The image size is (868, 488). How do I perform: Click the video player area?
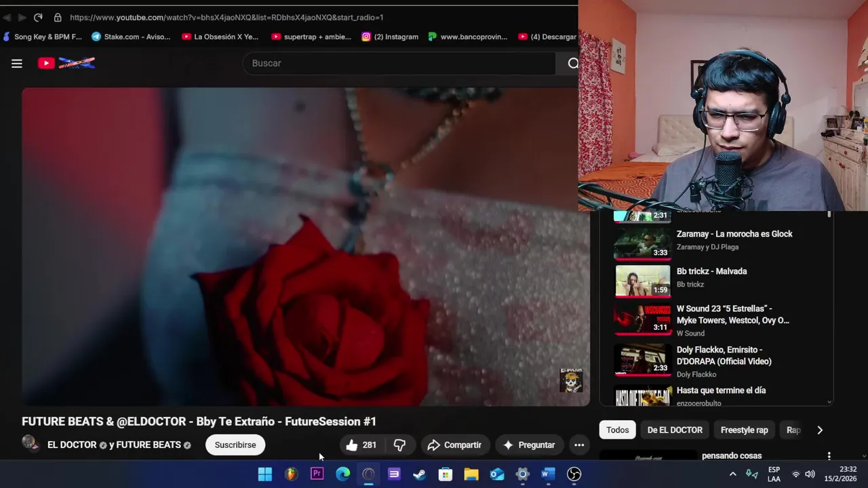pyautogui.click(x=306, y=247)
